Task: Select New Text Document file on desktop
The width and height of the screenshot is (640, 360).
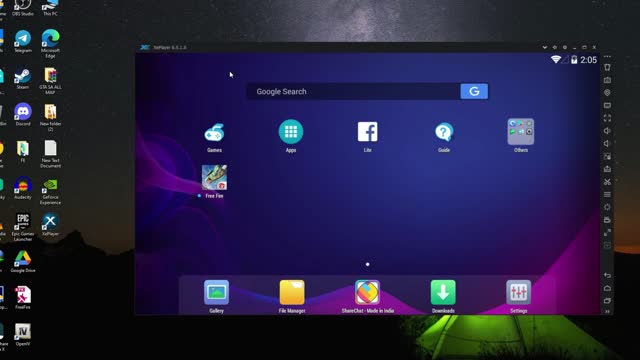Action: tap(50, 154)
